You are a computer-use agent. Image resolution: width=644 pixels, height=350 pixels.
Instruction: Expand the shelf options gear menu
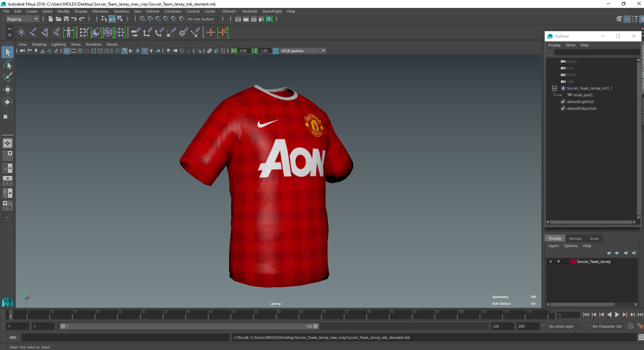click(9, 35)
